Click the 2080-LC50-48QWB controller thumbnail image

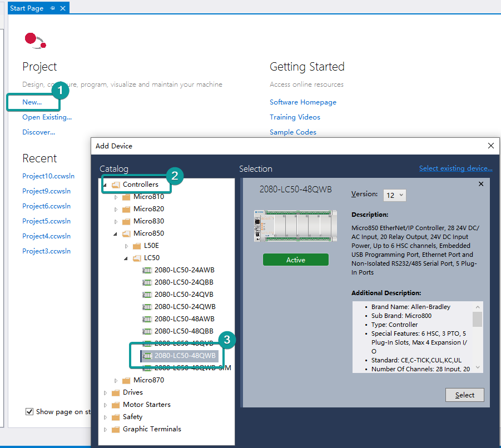point(295,226)
